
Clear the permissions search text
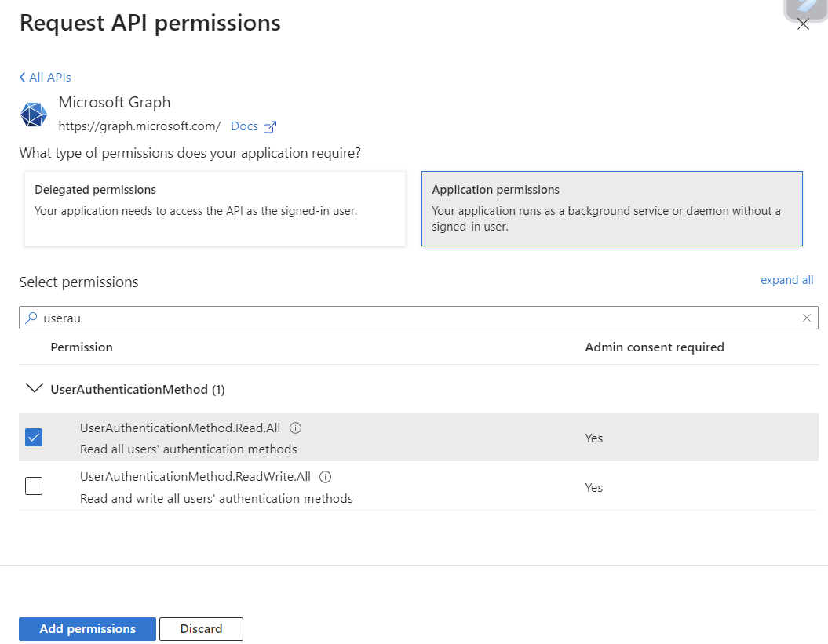coord(806,318)
